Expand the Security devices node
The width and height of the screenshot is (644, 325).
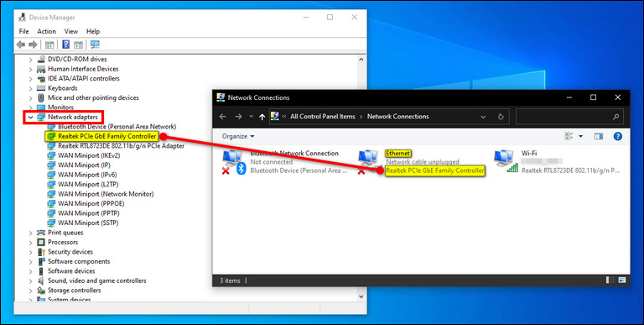30,252
